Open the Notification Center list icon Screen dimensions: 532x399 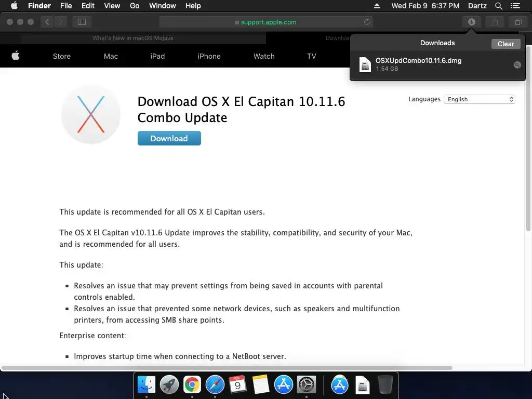(515, 6)
